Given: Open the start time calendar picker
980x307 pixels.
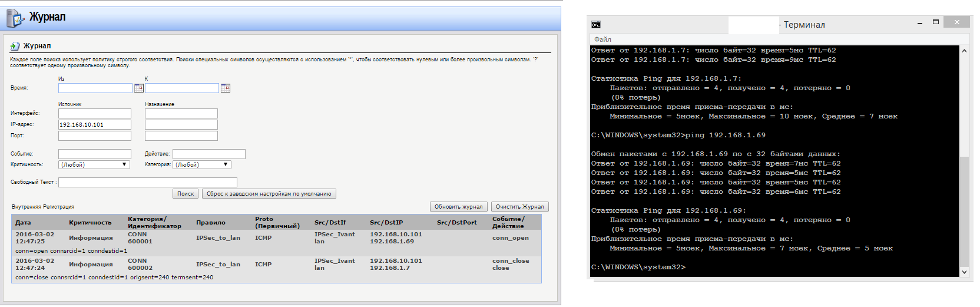Looking at the screenshot, I should (139, 88).
